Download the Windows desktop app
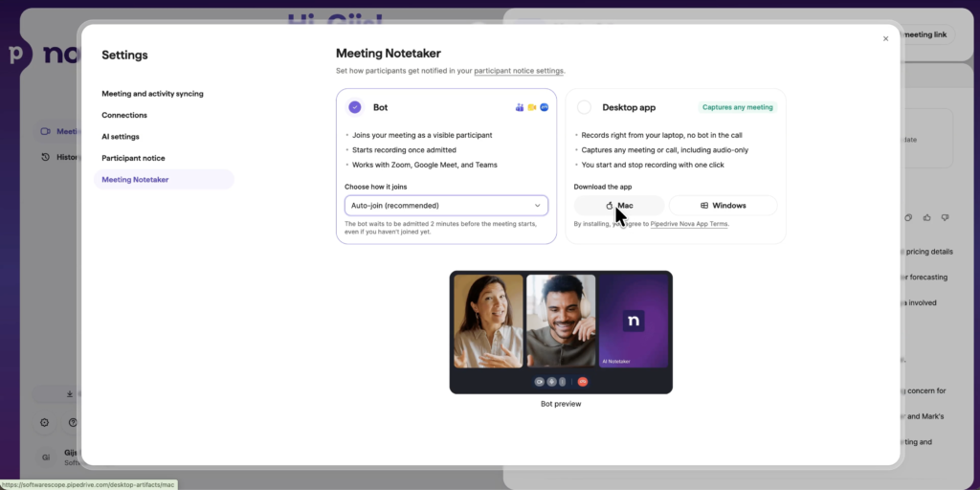 point(724,206)
